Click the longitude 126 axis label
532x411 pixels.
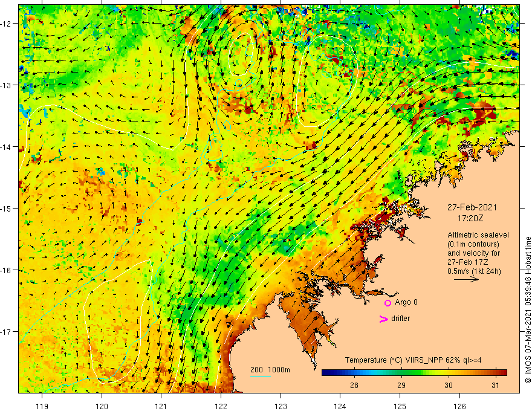pos(459,406)
